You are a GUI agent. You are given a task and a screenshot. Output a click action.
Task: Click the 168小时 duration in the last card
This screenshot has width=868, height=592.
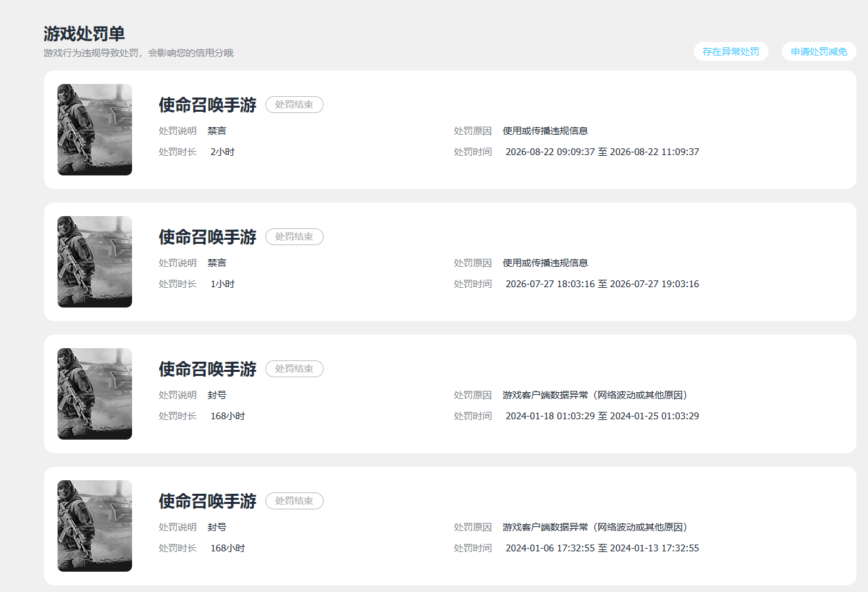click(x=227, y=548)
